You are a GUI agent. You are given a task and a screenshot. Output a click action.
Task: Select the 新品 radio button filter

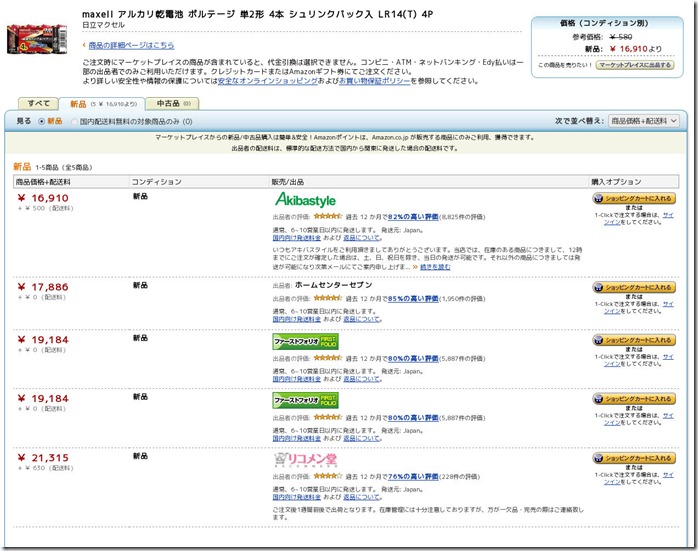(x=41, y=121)
